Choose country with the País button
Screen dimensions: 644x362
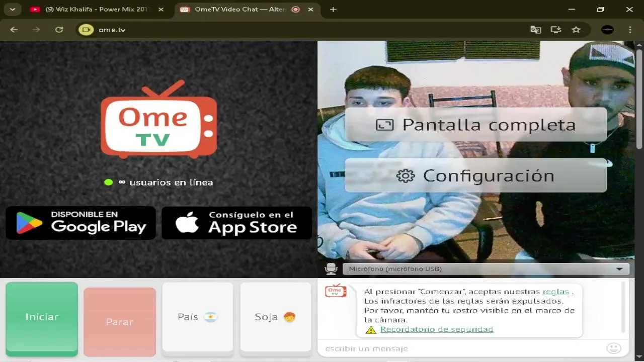tap(198, 317)
